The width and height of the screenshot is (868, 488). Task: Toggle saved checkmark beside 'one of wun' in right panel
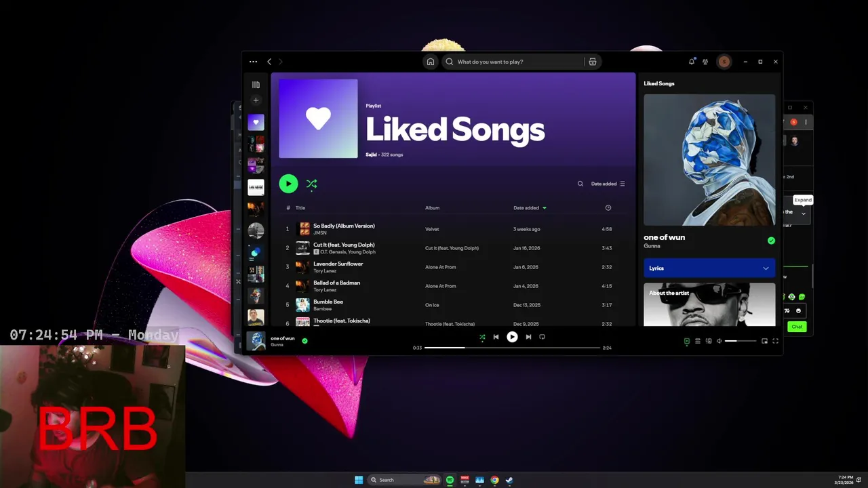pyautogui.click(x=771, y=241)
